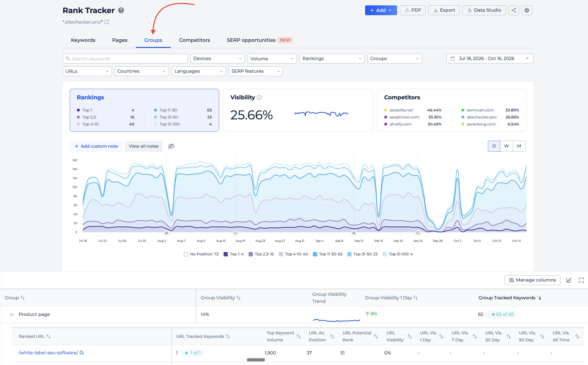This screenshot has width=588, height=365.
Task: Uncheck Top 11-30: 63 legend checkbox
Action: [x=315, y=254]
